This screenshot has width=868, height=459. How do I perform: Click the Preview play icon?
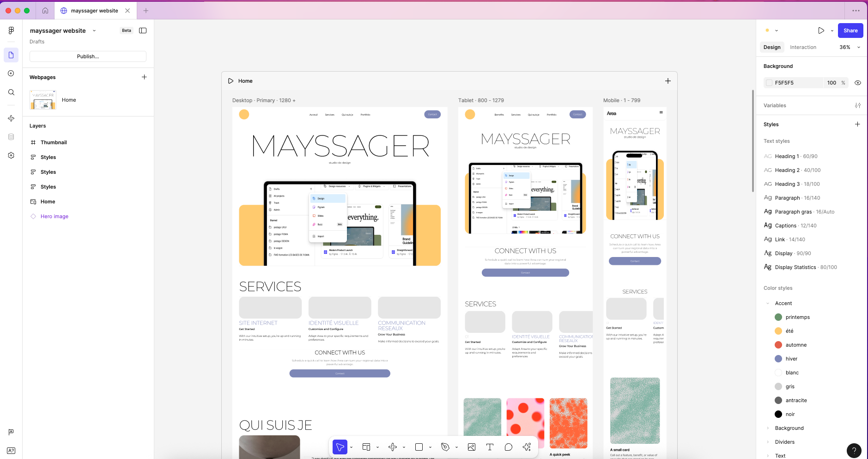821,31
